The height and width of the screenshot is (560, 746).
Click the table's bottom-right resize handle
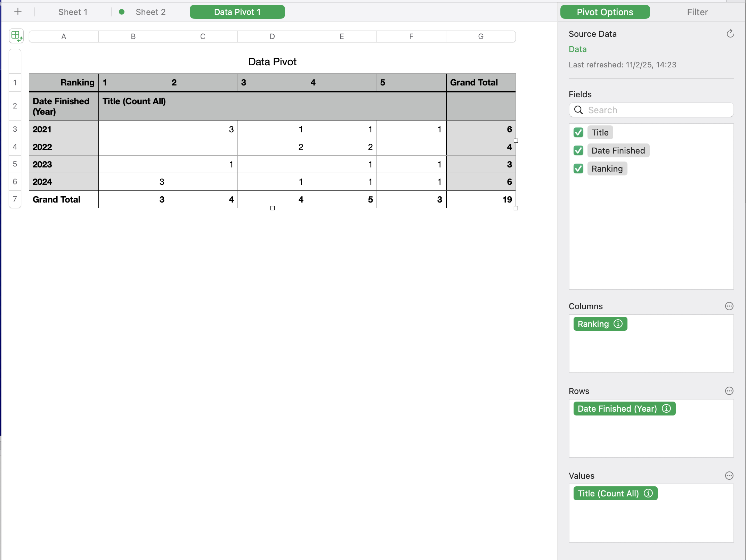coord(516,208)
